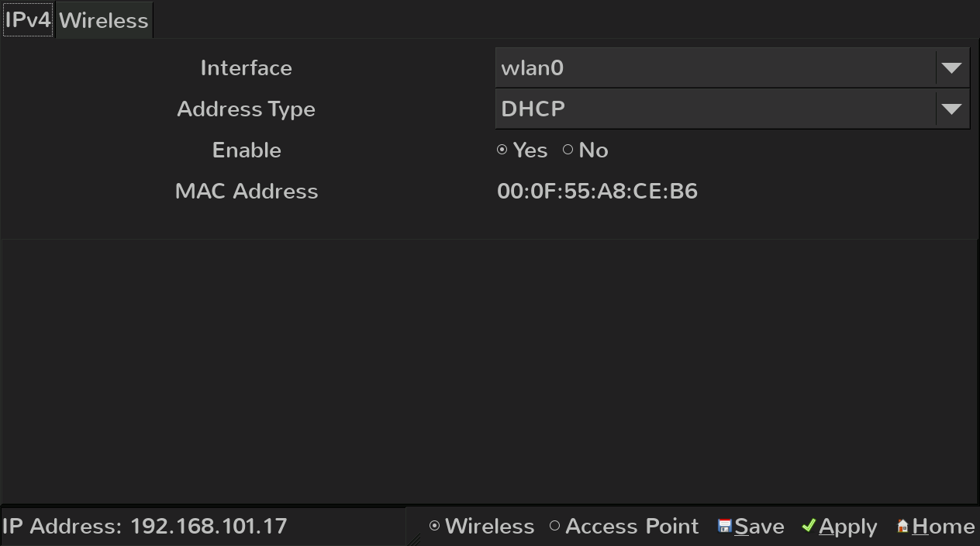Click the Save button label
The image size is (980, 546).
pyautogui.click(x=759, y=527)
